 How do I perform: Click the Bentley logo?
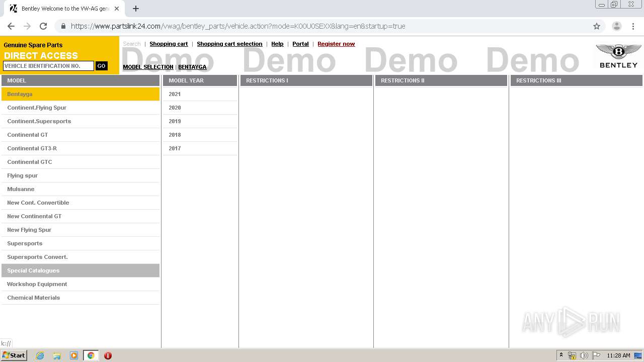click(x=618, y=56)
